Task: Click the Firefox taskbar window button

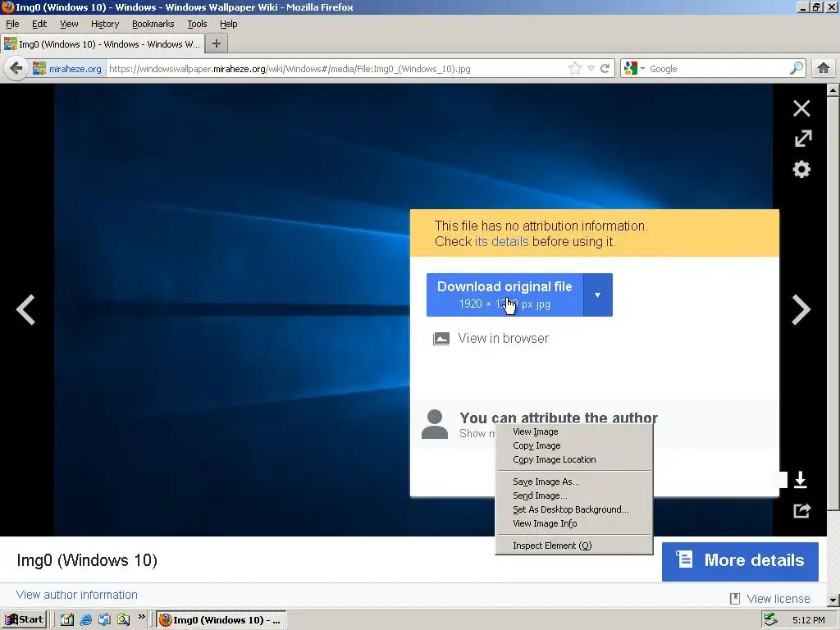Action: 221,620
